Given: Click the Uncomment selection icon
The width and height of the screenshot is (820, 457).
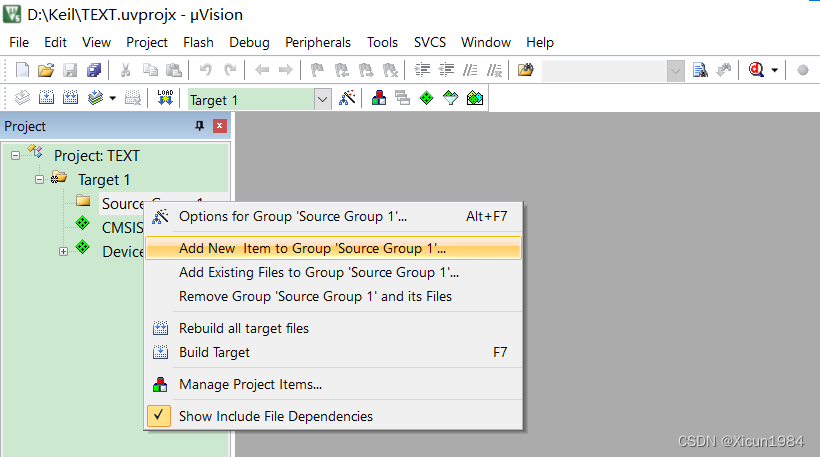Looking at the screenshot, I should click(x=494, y=70).
